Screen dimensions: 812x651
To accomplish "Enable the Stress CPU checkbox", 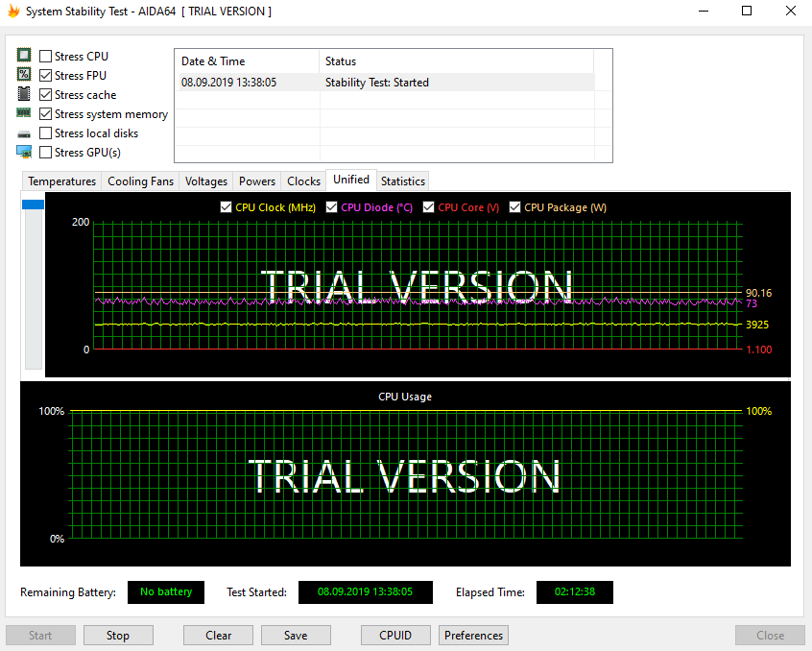I will pyautogui.click(x=45, y=56).
